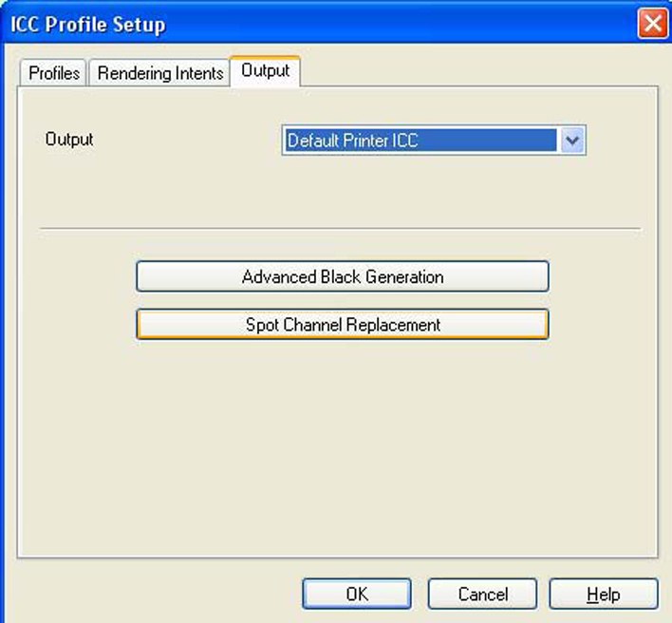Click the Default Printer ICC combo box text

[418, 141]
